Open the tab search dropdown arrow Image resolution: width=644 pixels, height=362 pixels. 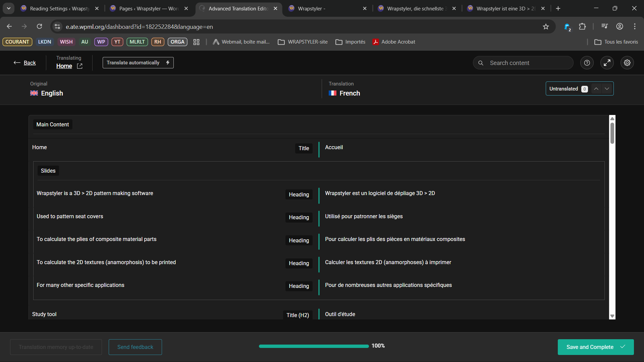[9, 8]
